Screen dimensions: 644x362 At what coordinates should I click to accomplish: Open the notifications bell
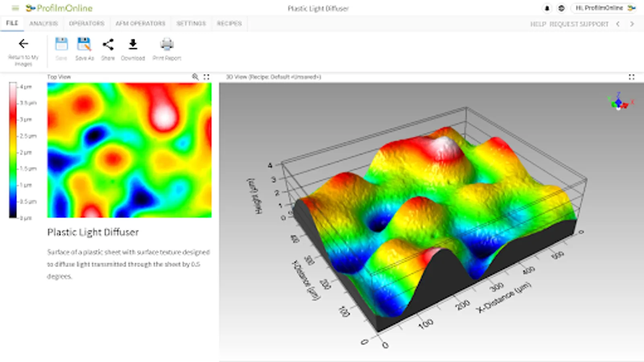[547, 8]
